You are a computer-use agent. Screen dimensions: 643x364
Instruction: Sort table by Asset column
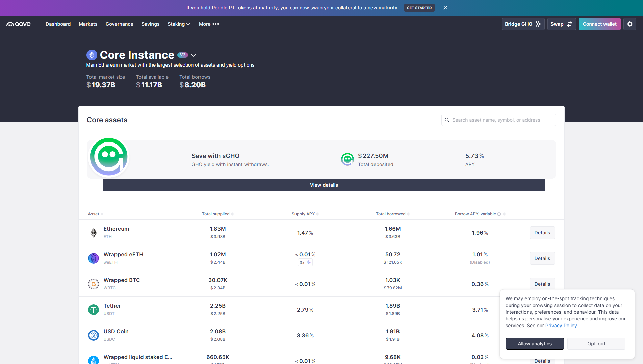click(96, 214)
